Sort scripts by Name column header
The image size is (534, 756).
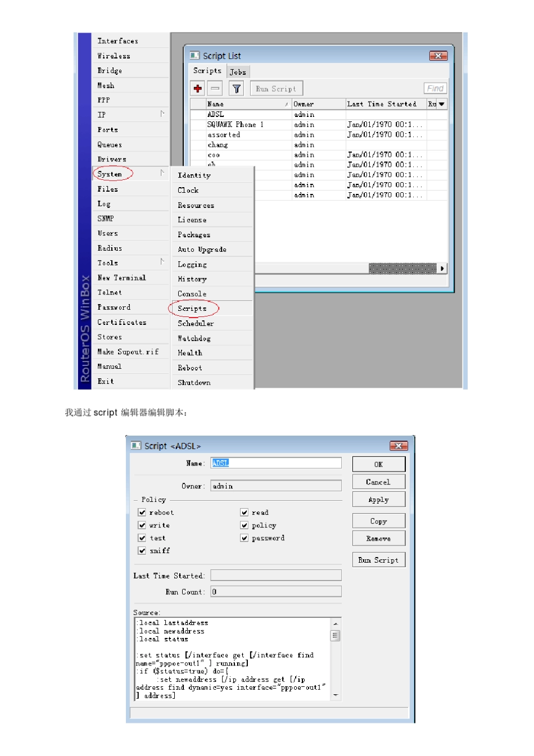click(248, 104)
